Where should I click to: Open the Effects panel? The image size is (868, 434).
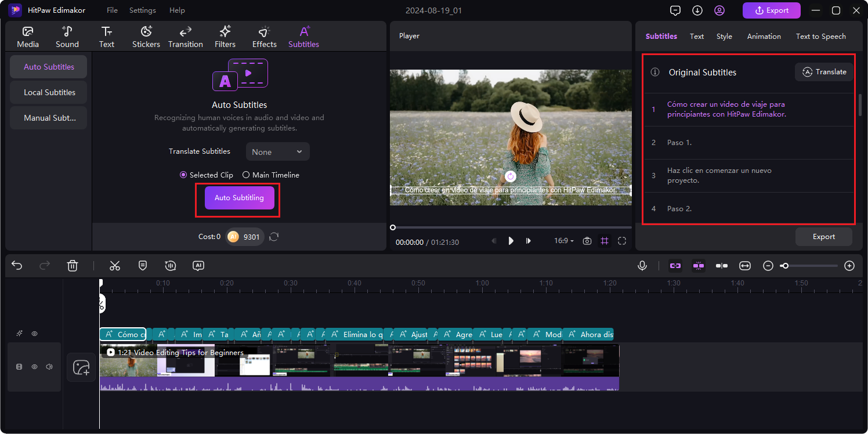pyautogui.click(x=265, y=37)
